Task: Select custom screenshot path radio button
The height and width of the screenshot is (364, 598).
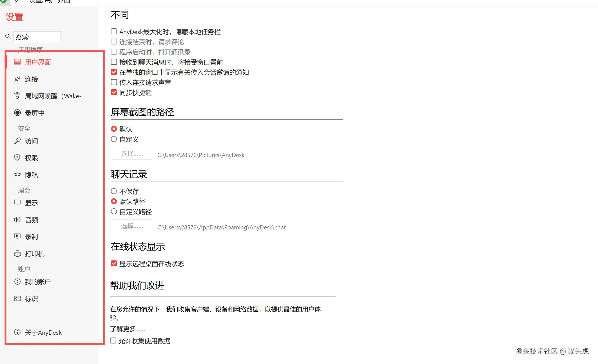Action: pos(114,139)
